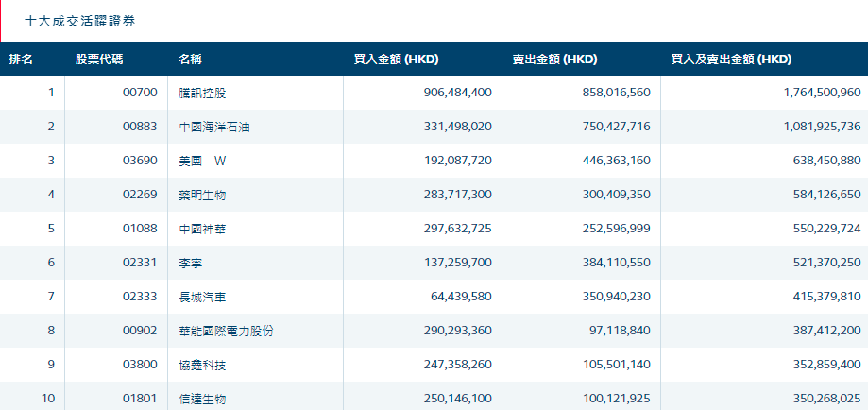Image resolution: width=868 pixels, height=410 pixels.
Task: Click total amount 584,126,650
Action: 827,195
